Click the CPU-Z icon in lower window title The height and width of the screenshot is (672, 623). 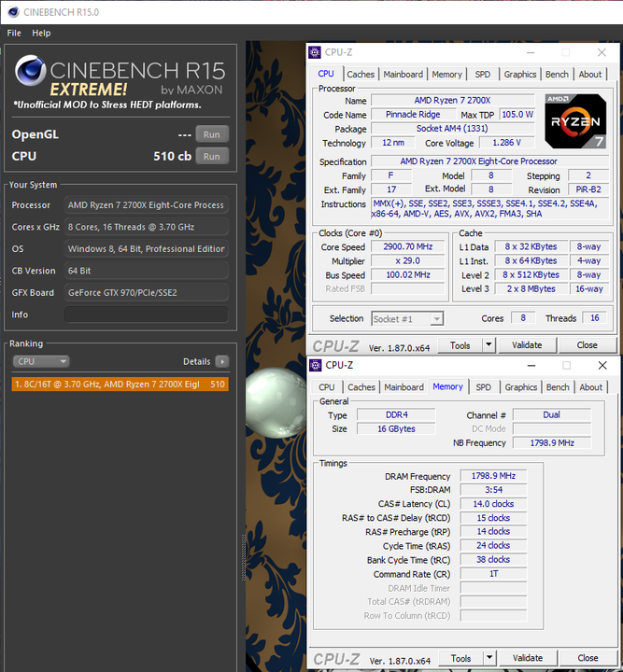point(315,365)
